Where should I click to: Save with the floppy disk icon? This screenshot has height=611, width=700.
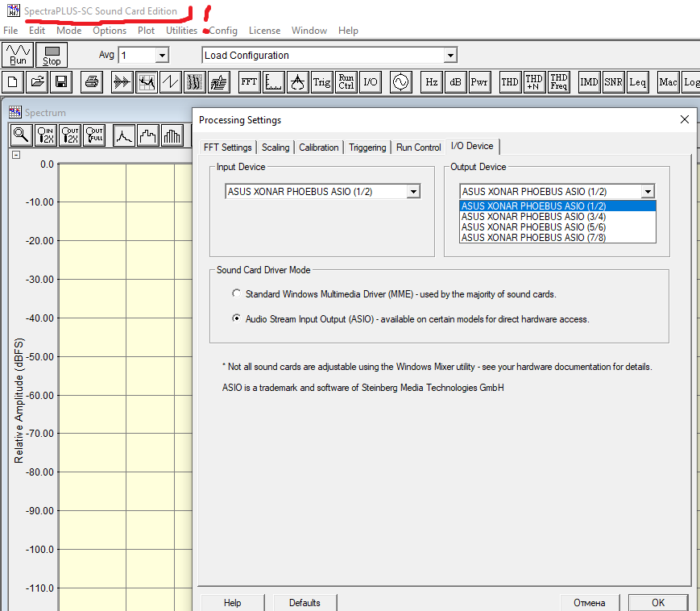61,81
